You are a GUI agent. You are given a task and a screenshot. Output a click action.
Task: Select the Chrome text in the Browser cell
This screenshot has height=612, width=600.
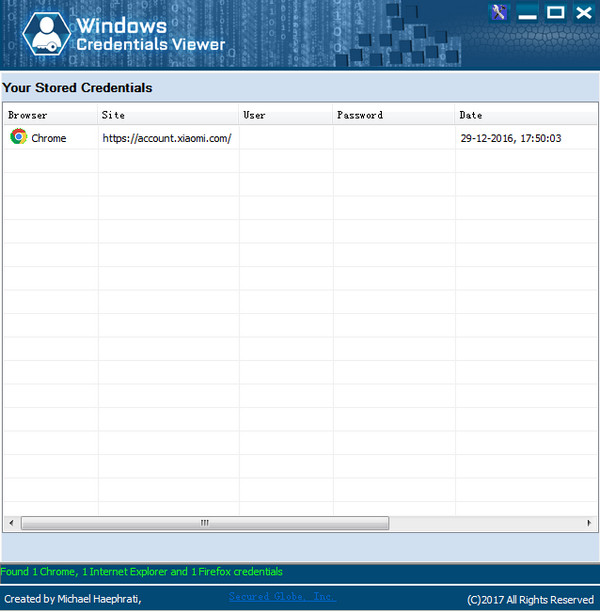49,138
